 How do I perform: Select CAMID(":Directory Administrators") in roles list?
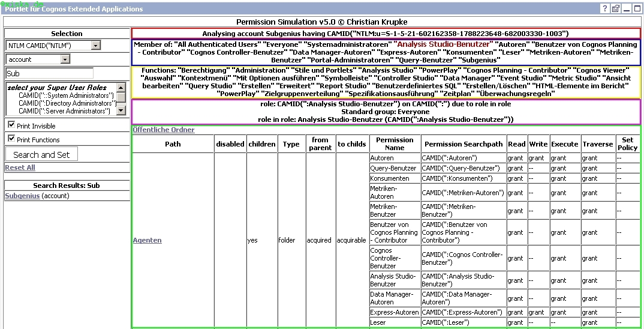(68, 103)
